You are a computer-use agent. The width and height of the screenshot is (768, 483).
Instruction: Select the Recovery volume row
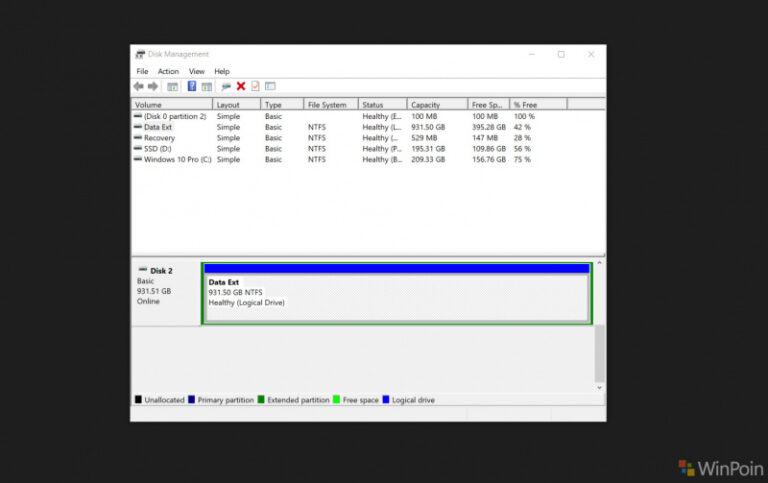159,138
